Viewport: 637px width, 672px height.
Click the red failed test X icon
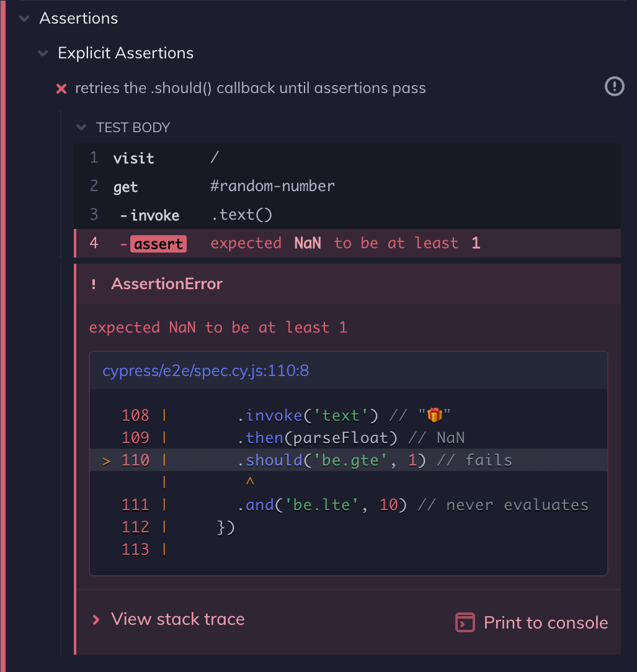pos(61,89)
